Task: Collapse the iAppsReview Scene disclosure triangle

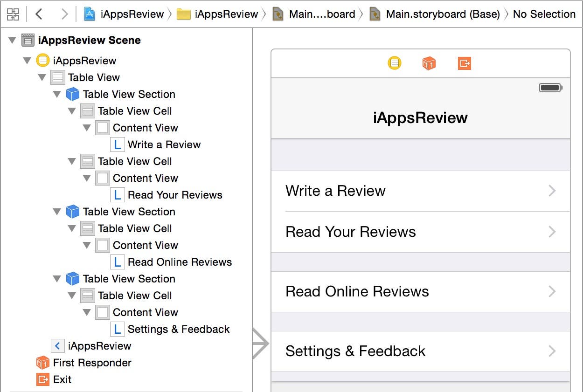Action: 12,41
